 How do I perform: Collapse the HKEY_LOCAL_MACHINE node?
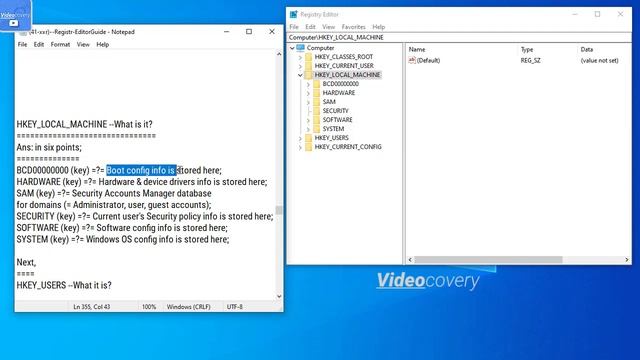pyautogui.click(x=300, y=75)
